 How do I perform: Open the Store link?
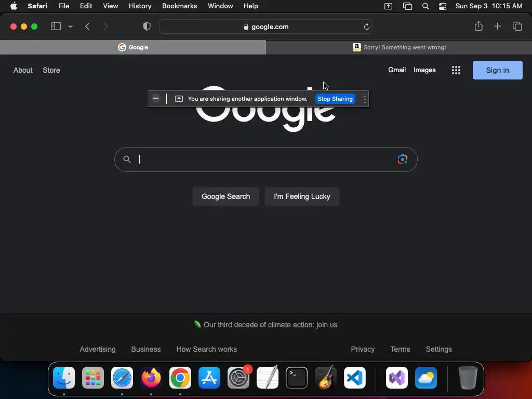(51, 70)
